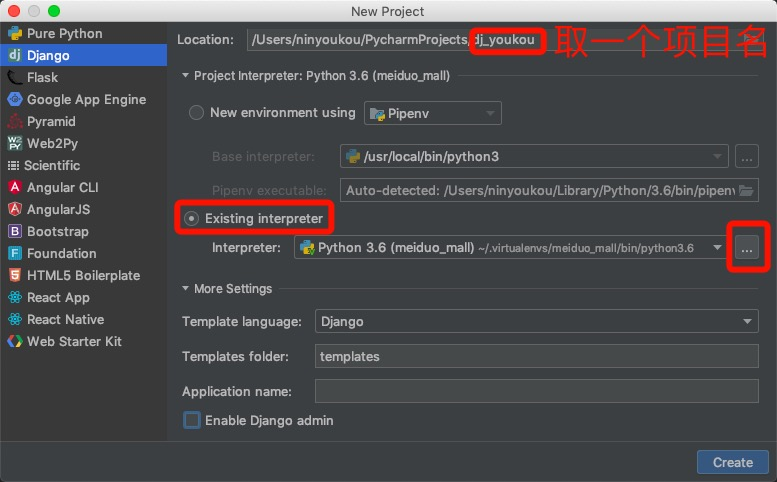Click the Location path input field

coord(502,40)
